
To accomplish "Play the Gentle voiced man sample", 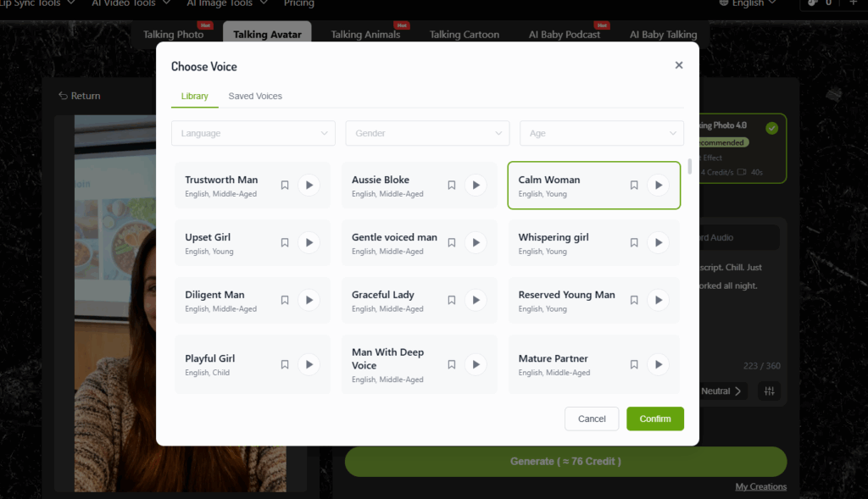I will (x=476, y=242).
